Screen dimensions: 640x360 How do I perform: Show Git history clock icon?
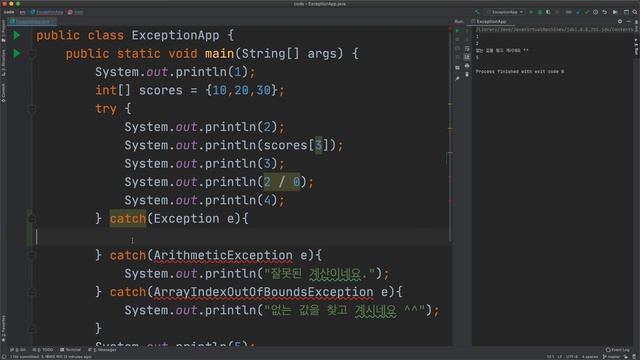coord(596,12)
